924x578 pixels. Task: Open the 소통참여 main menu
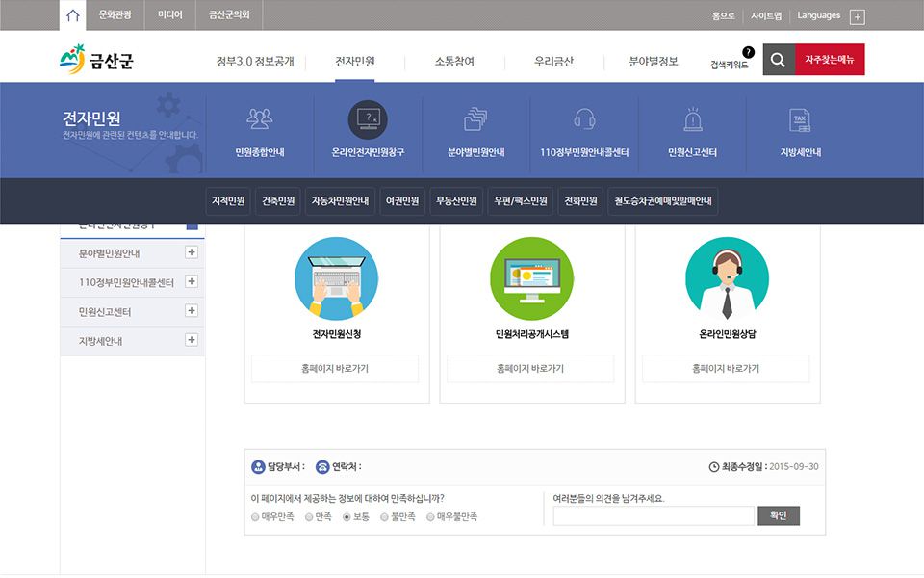(454, 61)
